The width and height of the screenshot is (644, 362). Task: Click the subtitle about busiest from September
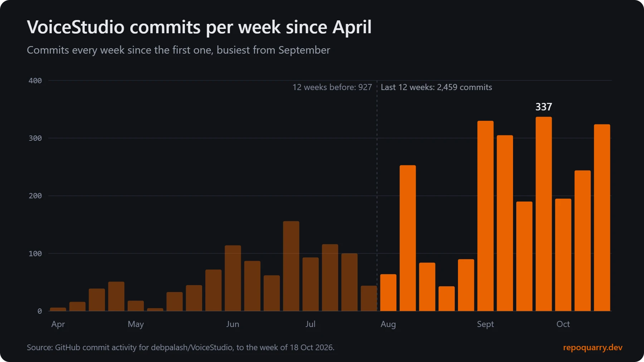point(178,50)
